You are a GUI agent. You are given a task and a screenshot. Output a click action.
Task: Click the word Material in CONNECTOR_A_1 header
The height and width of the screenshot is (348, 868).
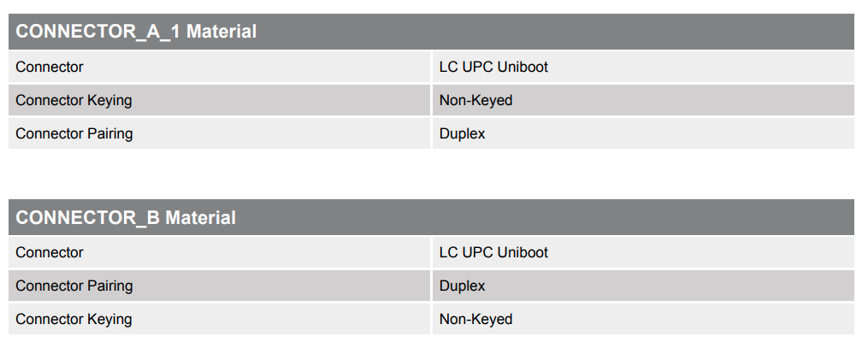pyautogui.click(x=221, y=32)
